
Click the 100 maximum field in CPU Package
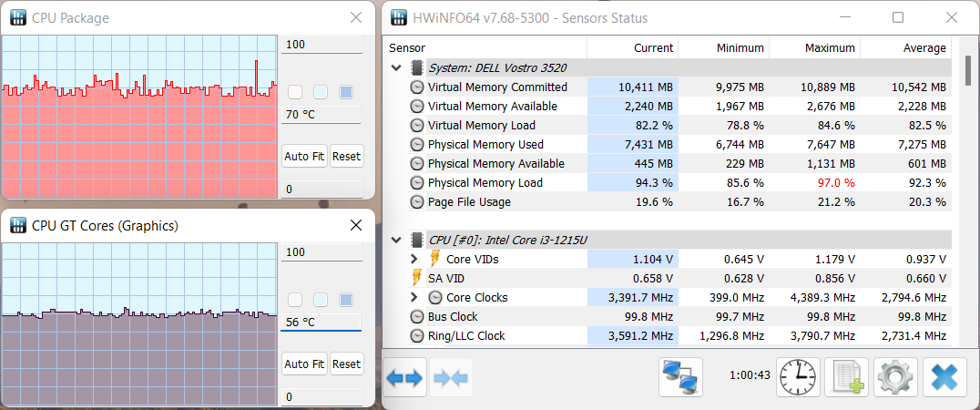click(321, 45)
